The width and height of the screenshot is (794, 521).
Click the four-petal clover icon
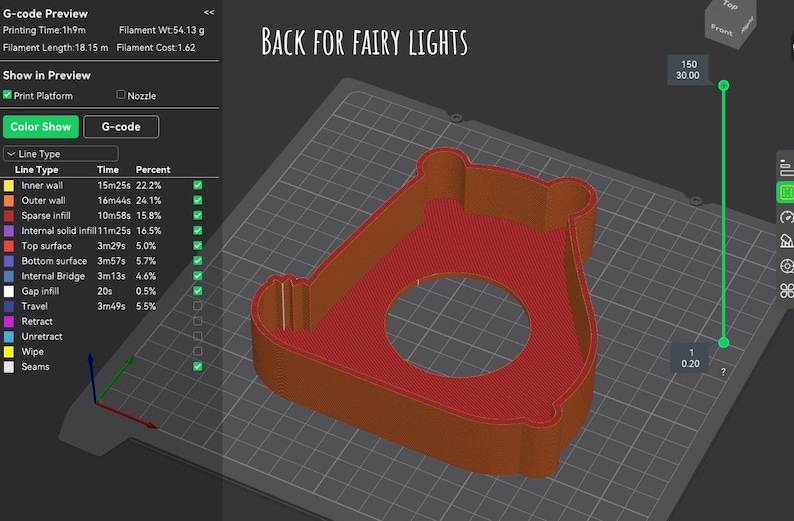click(786, 291)
